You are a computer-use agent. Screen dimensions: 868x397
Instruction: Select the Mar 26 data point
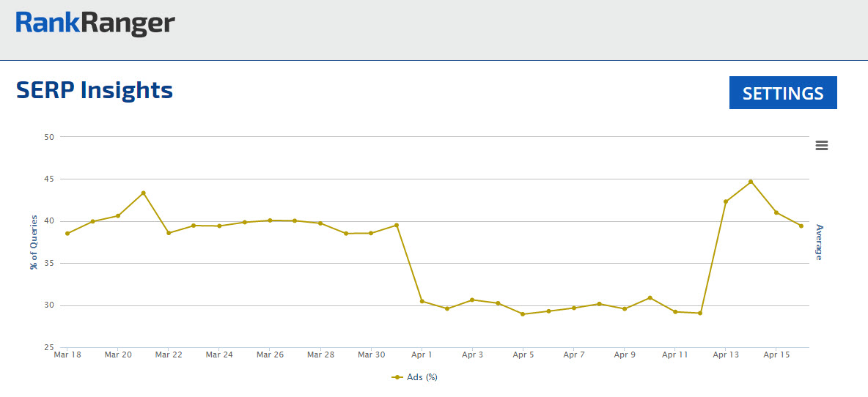click(270, 220)
